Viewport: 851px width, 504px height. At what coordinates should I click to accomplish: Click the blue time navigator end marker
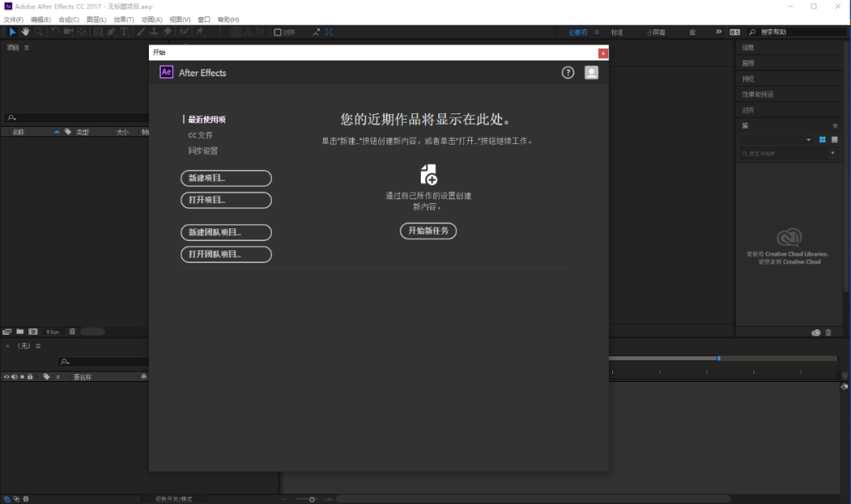click(719, 358)
